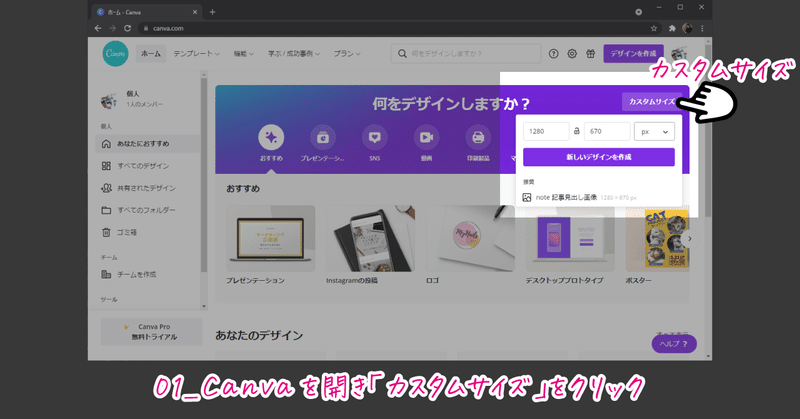800x419 pixels.
Task: Select the プレゼンテーション category icon
Action: coord(322,137)
